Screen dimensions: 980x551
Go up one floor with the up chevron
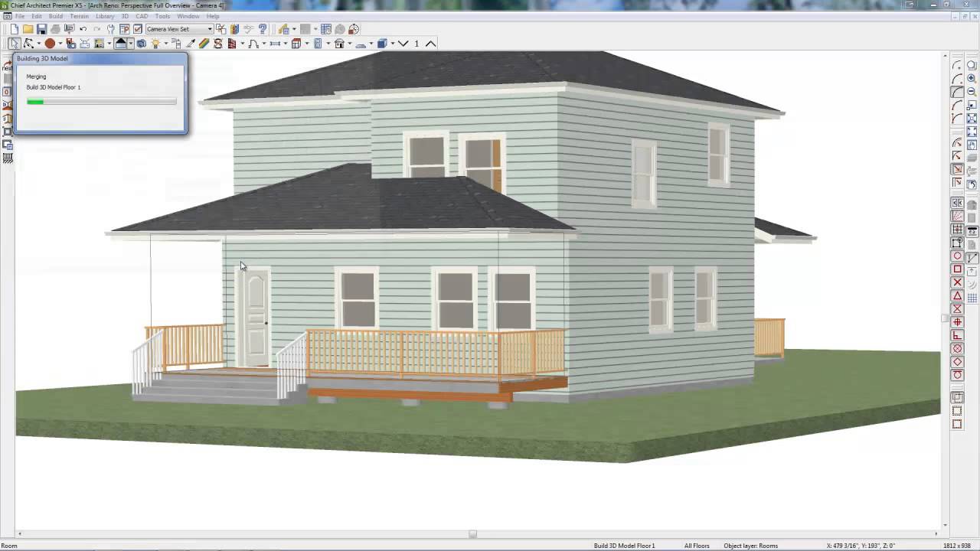pyautogui.click(x=431, y=44)
